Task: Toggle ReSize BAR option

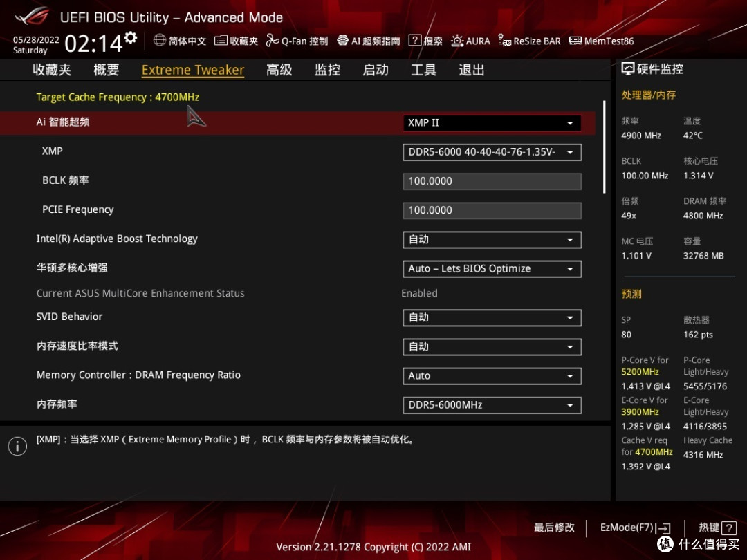Action: coord(505,41)
